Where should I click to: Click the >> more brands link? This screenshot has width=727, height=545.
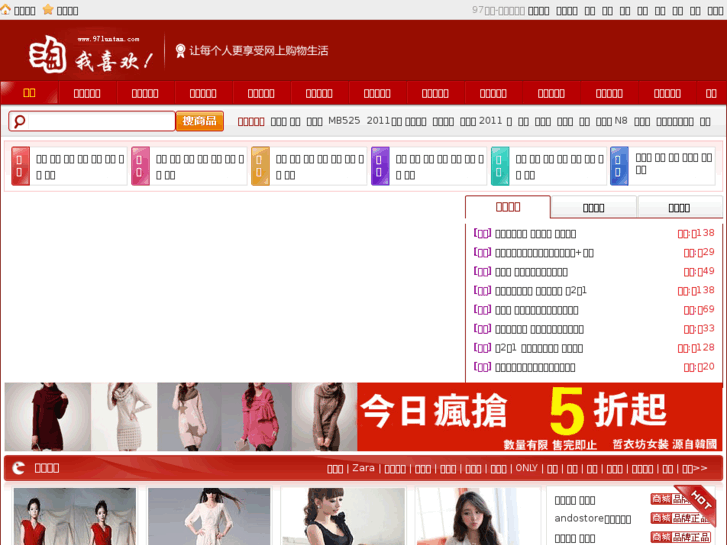coord(695,468)
